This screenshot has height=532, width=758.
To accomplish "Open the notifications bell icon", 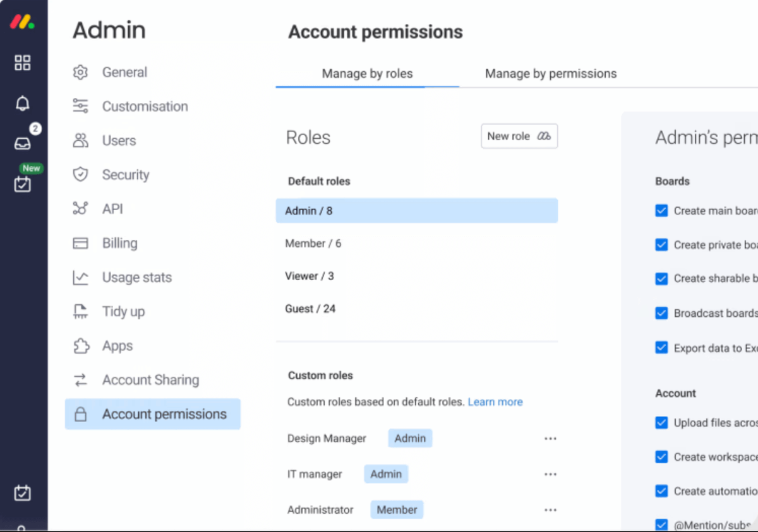I will 23,103.
